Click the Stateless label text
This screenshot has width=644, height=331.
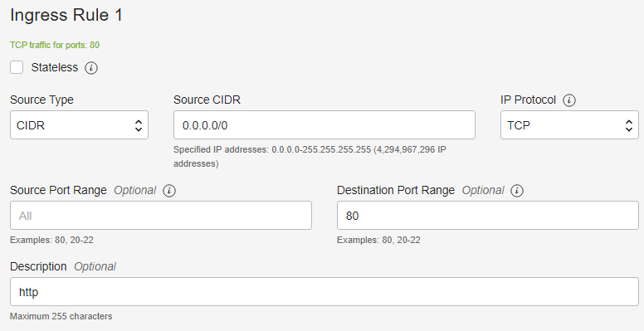[x=55, y=67]
